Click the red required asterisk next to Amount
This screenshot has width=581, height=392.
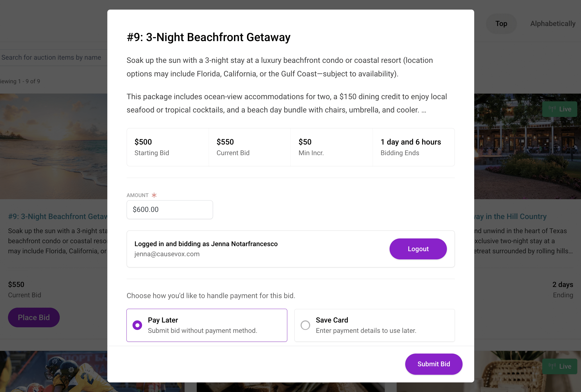pyautogui.click(x=154, y=195)
